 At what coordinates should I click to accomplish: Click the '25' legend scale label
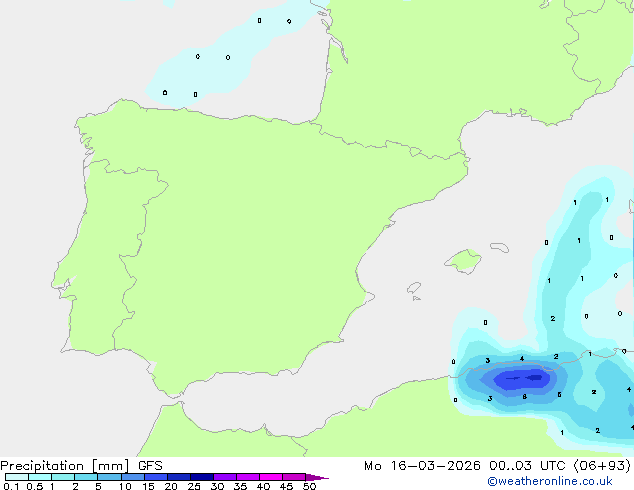pyautogui.click(x=194, y=486)
